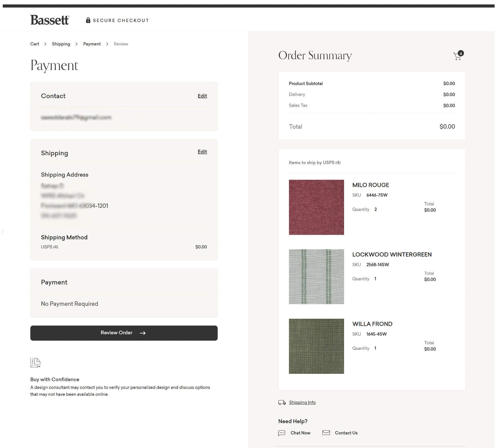Click the order Total amount $0.00
This screenshot has width=496, height=448.
point(447,126)
